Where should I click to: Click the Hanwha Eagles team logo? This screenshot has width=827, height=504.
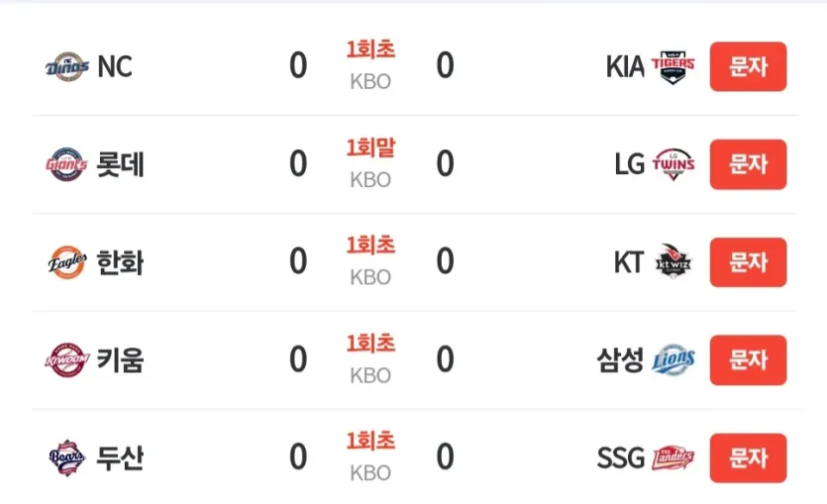coord(67,262)
